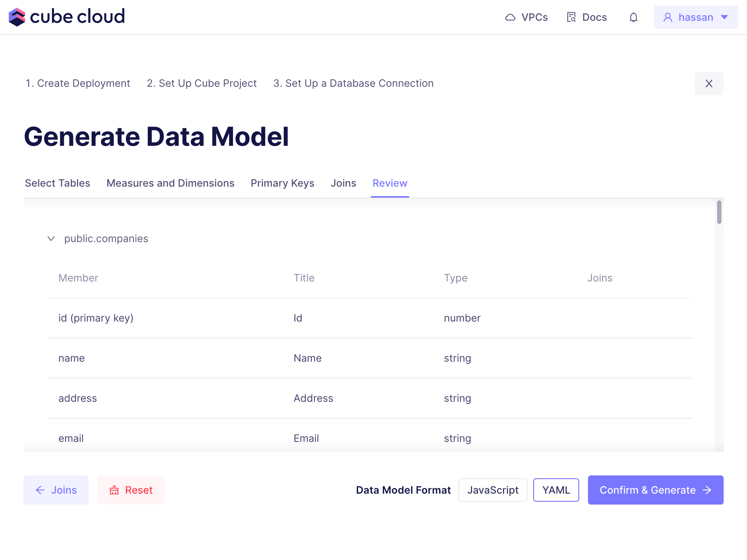Click the review list scrollbar thumb
Screen dimensions: 747x560
pos(719,212)
